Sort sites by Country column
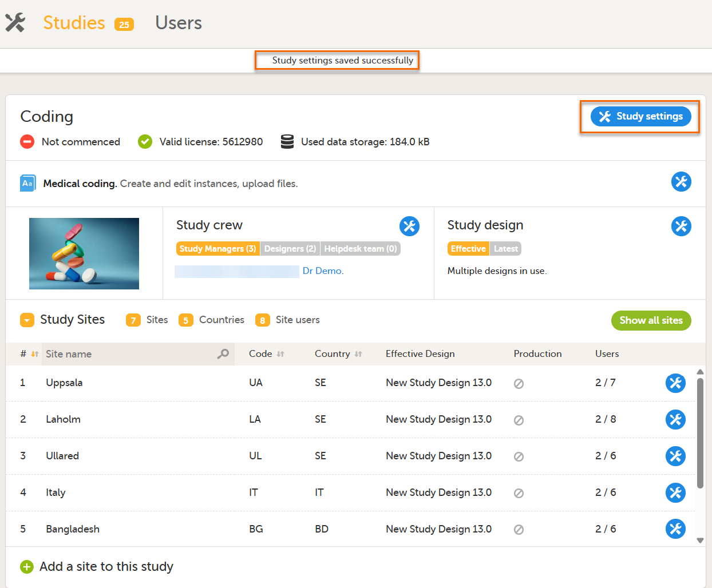The height and width of the screenshot is (588, 712). (x=358, y=354)
